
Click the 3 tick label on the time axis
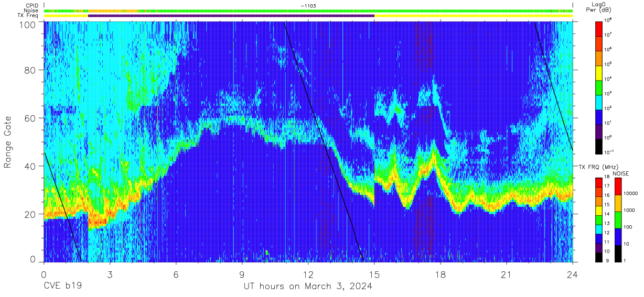coord(110,274)
